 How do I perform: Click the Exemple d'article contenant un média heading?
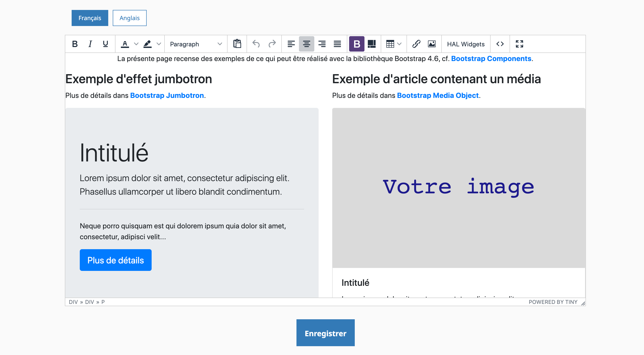437,79
